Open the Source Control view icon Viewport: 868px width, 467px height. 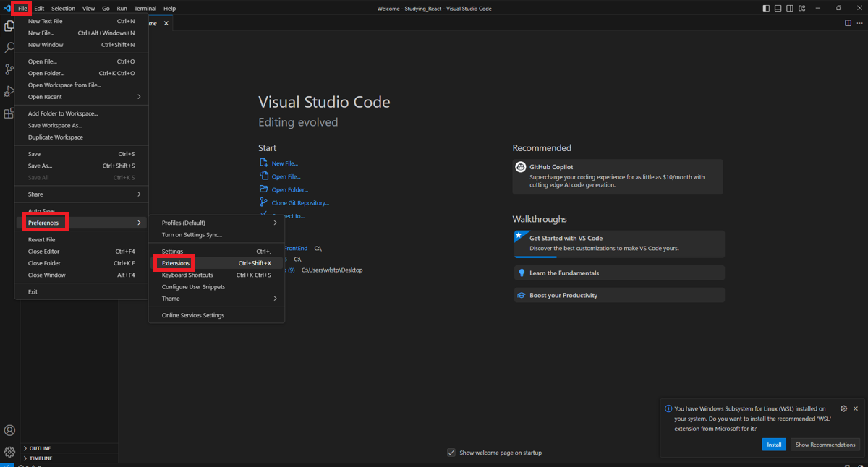click(x=9, y=69)
